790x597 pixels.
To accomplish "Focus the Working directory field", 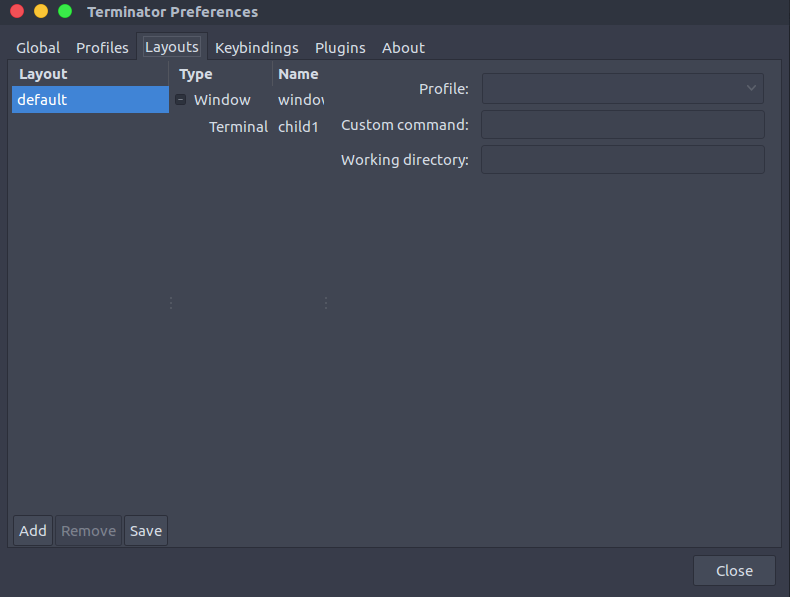I will [x=623, y=160].
